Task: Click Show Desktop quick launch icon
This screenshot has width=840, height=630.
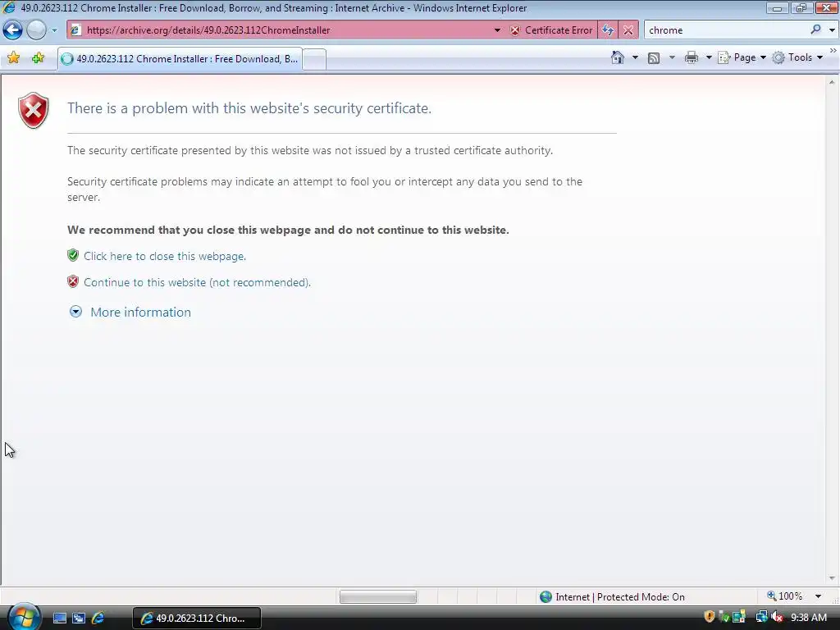Action: pos(59,619)
